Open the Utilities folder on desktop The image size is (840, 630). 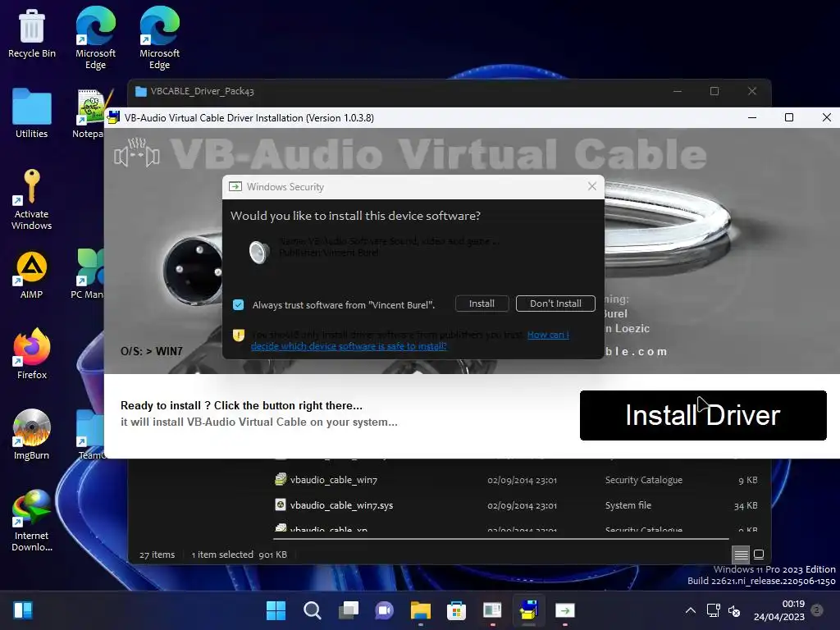coord(32,113)
